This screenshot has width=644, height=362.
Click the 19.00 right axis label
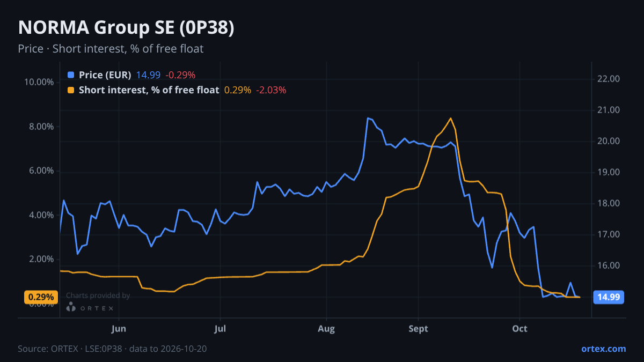[x=609, y=172]
